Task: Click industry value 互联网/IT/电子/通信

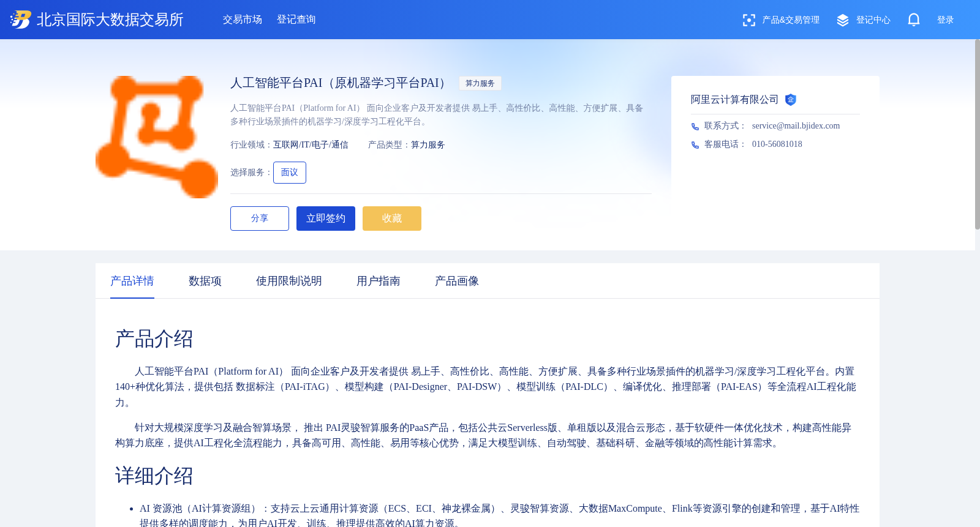Action: [x=311, y=145]
